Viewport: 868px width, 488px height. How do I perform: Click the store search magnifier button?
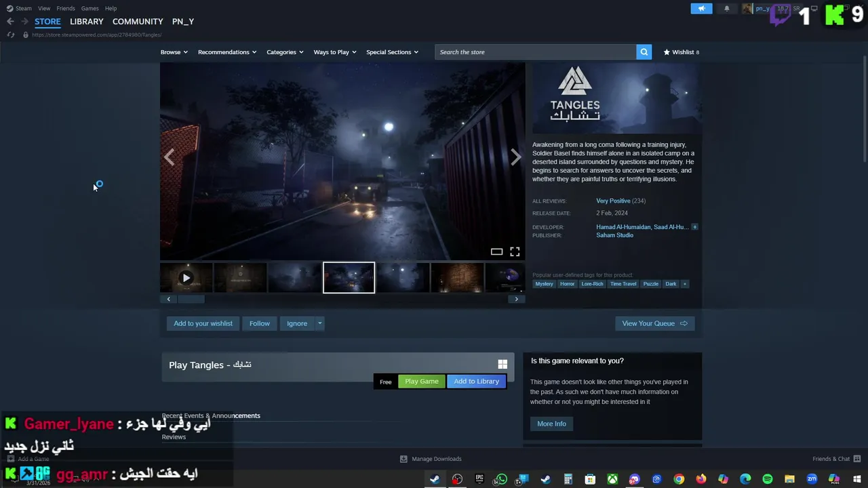click(x=644, y=52)
